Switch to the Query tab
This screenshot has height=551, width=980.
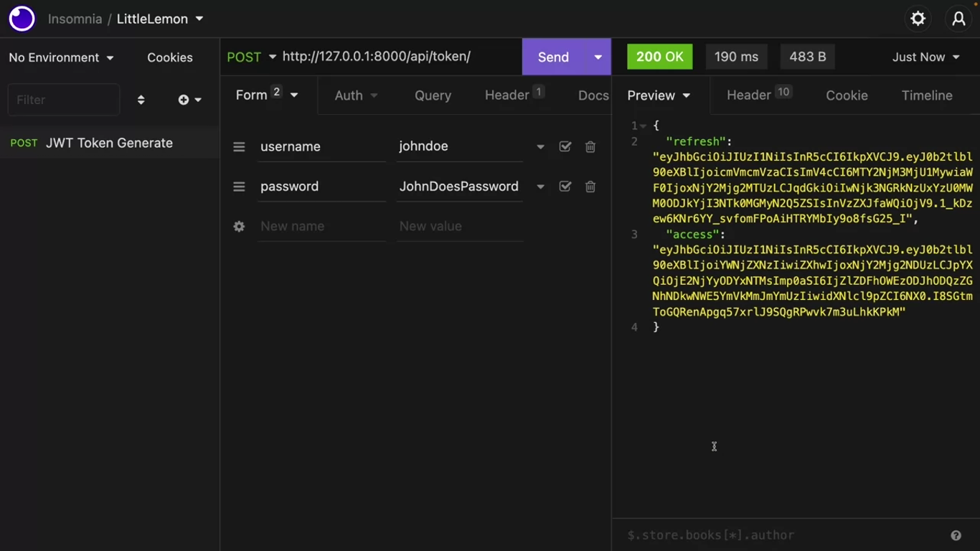[433, 95]
